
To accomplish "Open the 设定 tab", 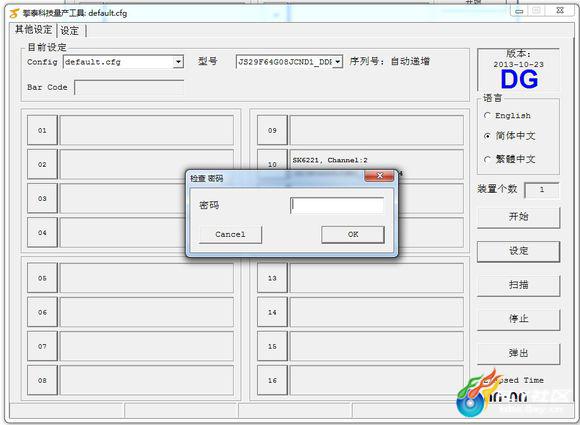I will (x=70, y=31).
